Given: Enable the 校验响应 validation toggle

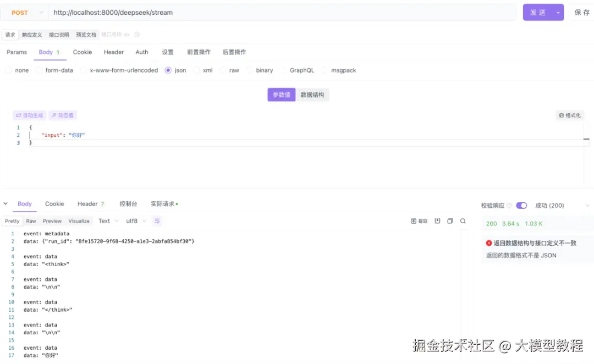Looking at the screenshot, I should pos(521,205).
